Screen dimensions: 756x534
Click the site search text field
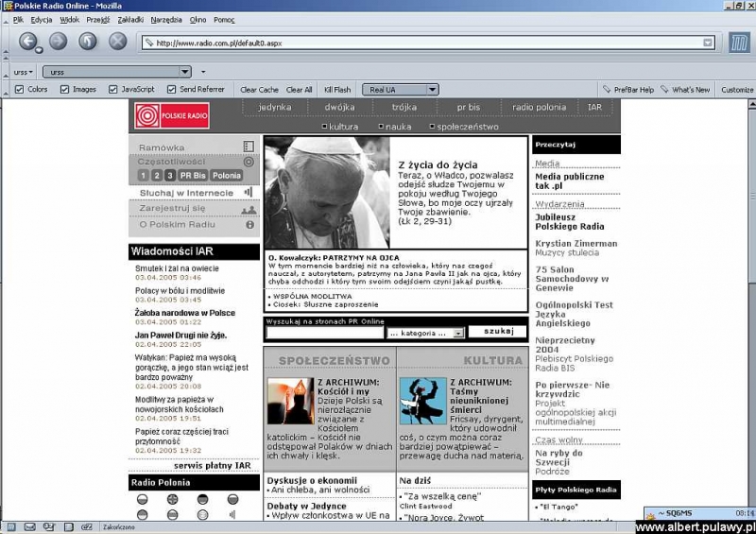[x=324, y=333]
